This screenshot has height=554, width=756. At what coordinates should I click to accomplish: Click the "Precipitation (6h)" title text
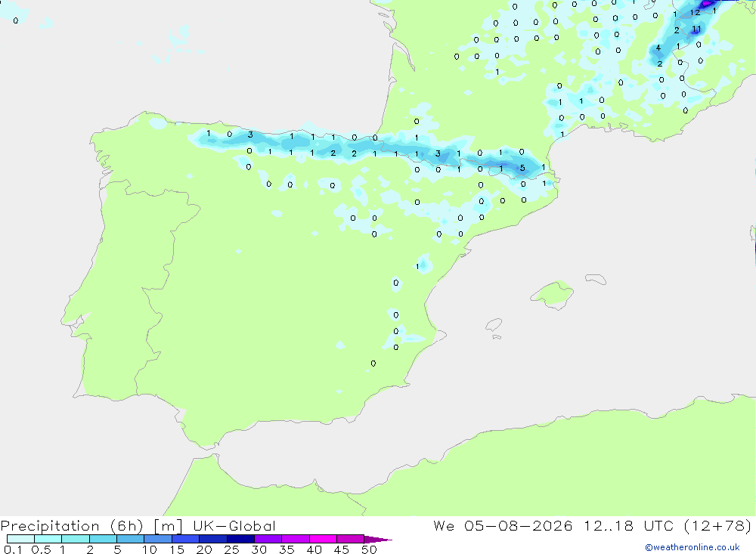click(x=72, y=526)
